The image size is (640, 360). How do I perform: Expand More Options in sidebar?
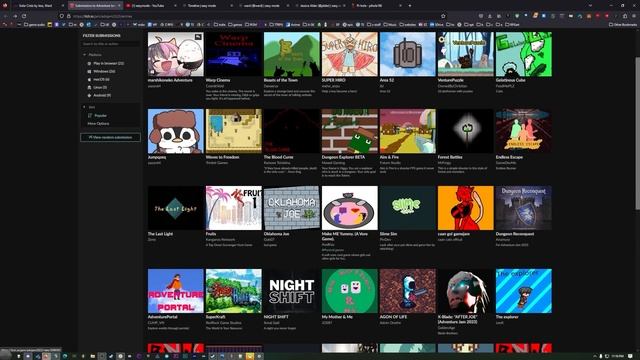point(98,123)
